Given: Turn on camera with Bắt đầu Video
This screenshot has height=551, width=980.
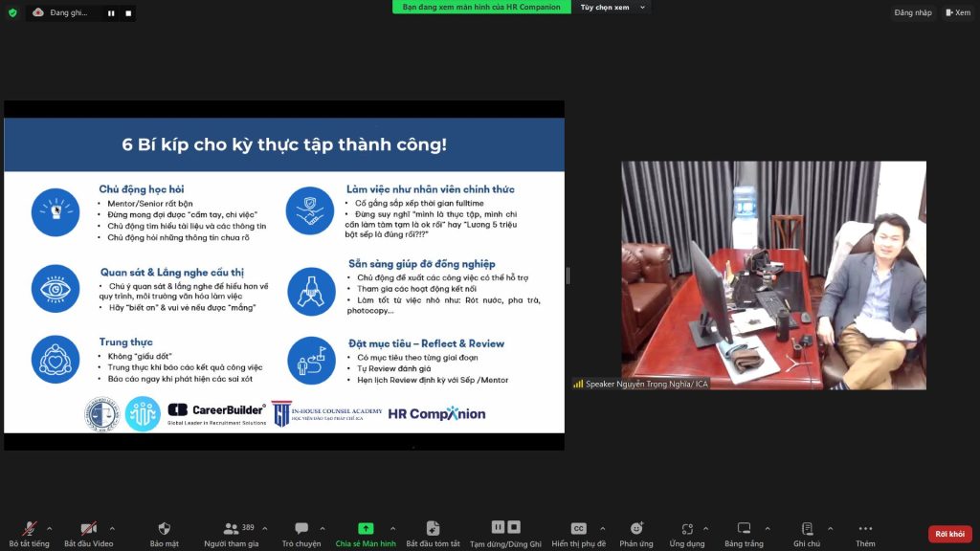Looking at the screenshot, I should pyautogui.click(x=88, y=529).
